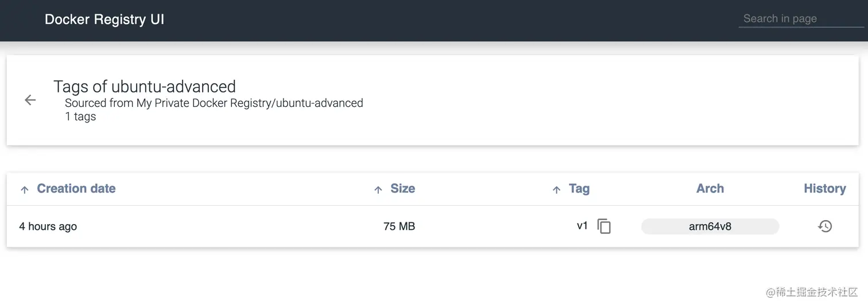The image size is (868, 308).
Task: Click the 4 hours ago cell
Action: 48,226
